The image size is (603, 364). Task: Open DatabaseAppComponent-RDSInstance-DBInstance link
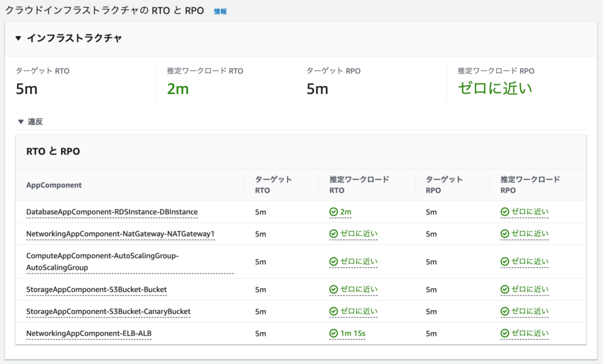(x=112, y=211)
